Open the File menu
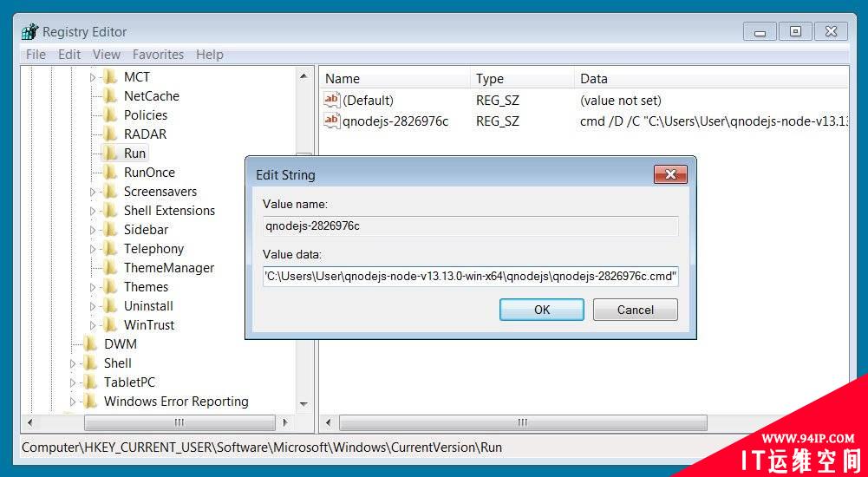868x477 pixels. click(36, 55)
